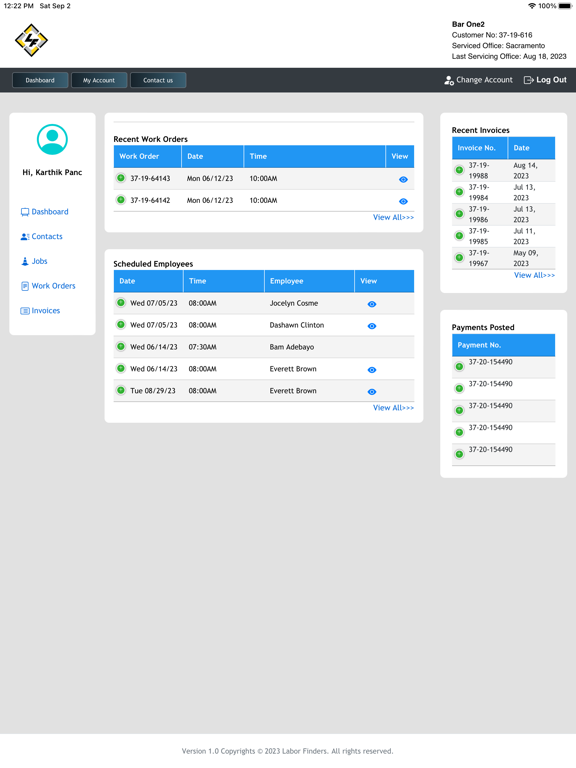
Task: Click the Invoice No. column header
Action: click(x=480, y=148)
